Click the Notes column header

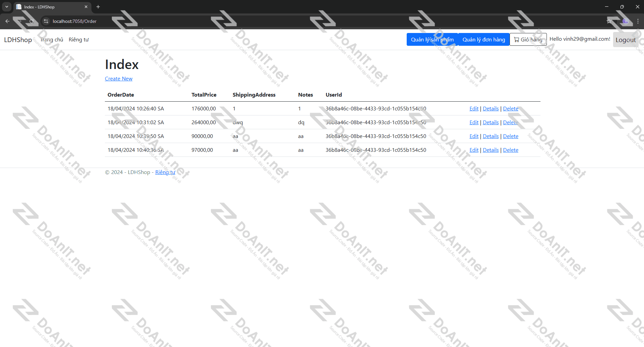[306, 95]
